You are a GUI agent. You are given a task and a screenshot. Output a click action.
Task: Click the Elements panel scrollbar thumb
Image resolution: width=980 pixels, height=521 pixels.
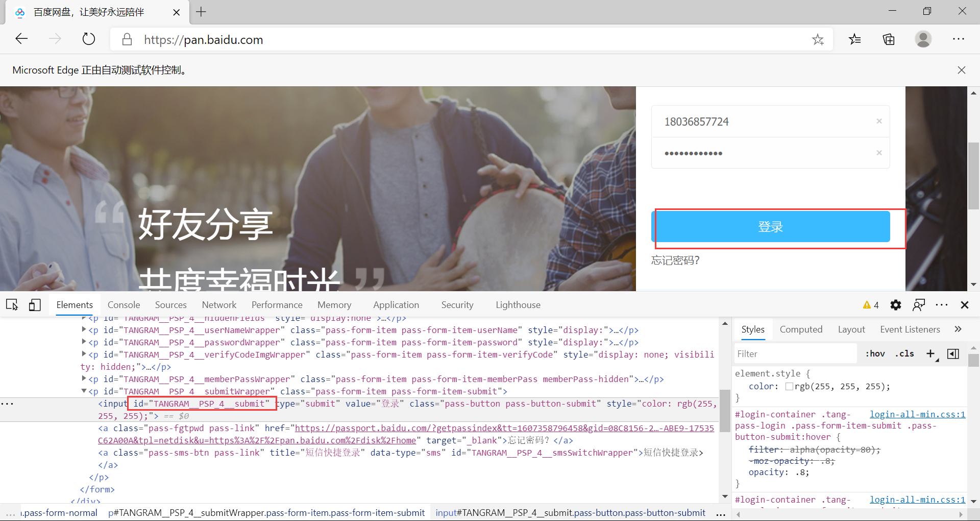click(x=725, y=411)
